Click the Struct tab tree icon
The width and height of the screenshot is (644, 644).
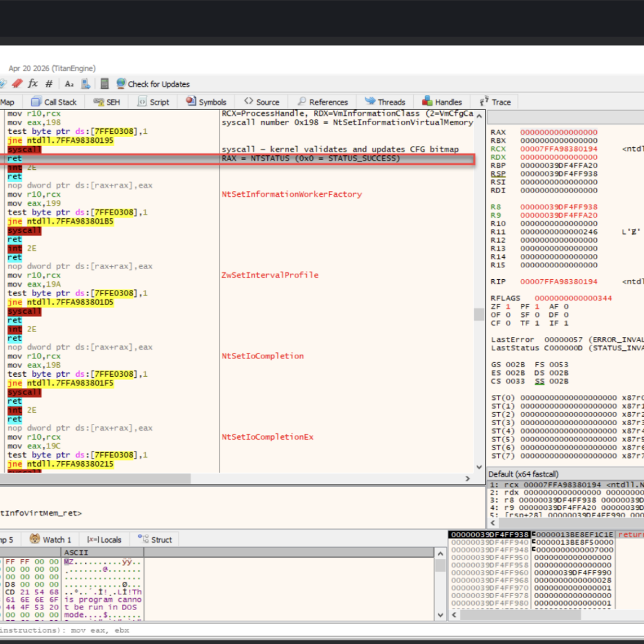click(143, 539)
